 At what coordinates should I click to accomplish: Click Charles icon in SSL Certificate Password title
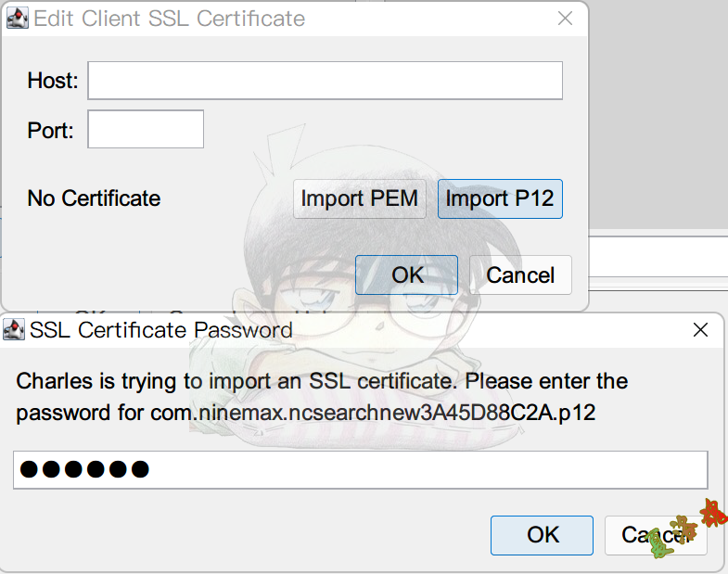point(15,329)
